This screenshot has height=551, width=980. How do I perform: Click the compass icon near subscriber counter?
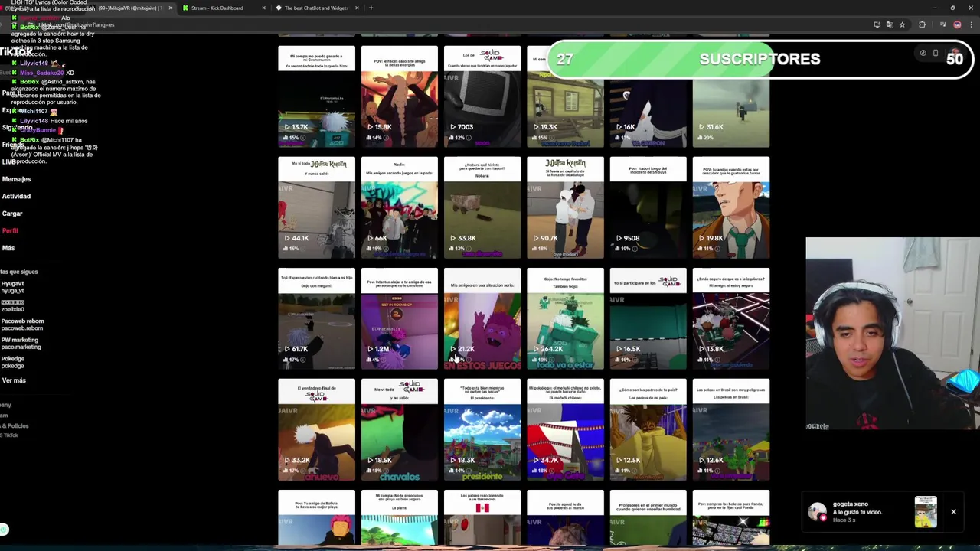click(923, 53)
